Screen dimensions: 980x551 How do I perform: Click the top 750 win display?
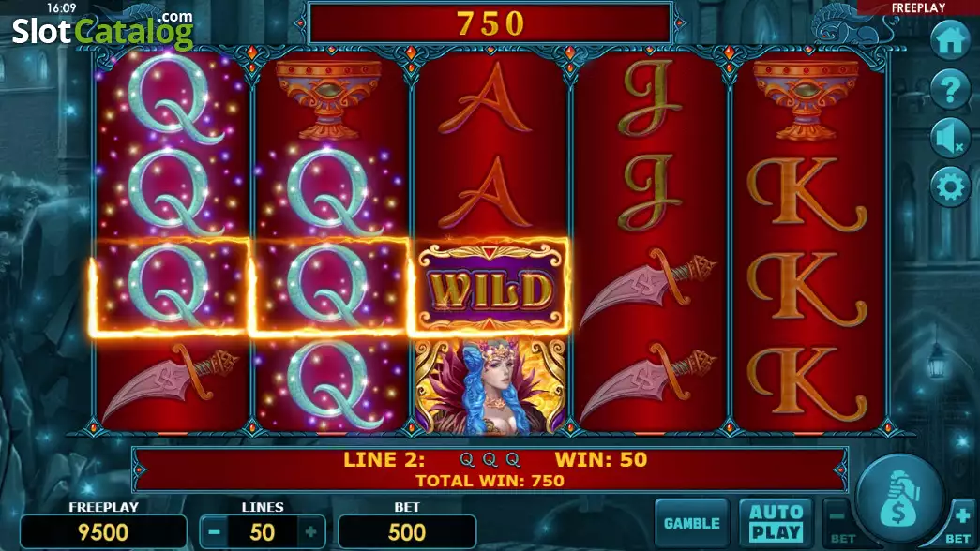pyautogui.click(x=490, y=23)
